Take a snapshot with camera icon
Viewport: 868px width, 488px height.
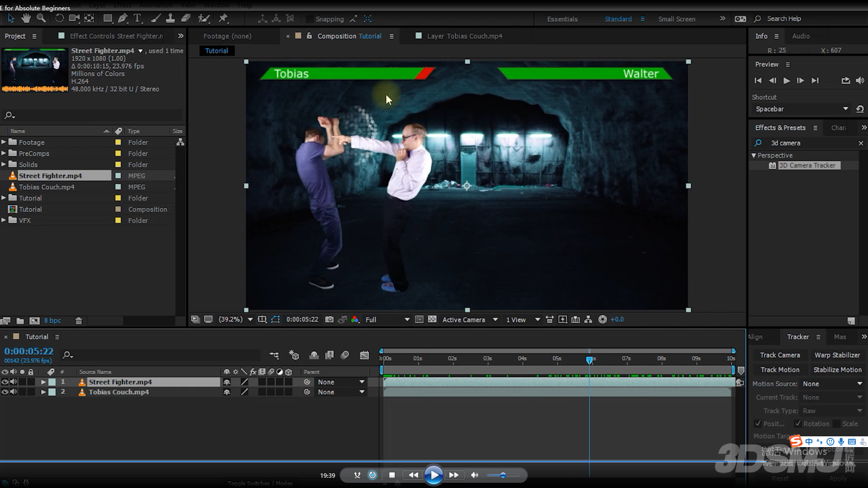329,319
